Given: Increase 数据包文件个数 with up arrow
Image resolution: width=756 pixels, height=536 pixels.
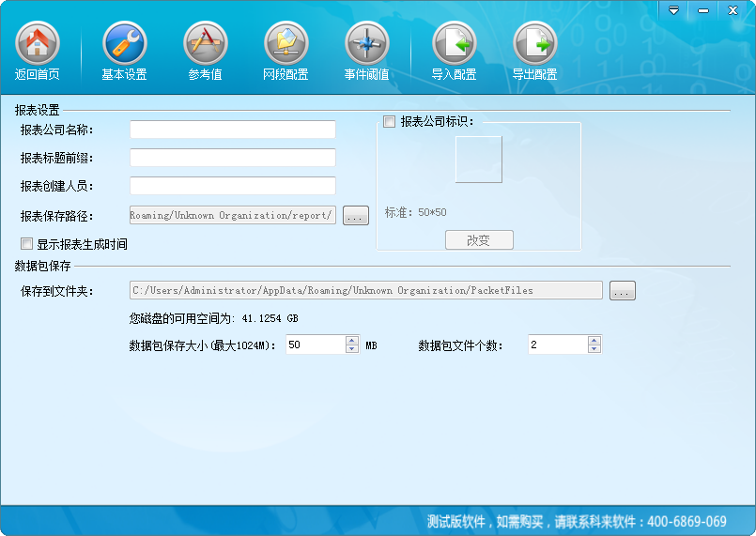Looking at the screenshot, I should (594, 341).
